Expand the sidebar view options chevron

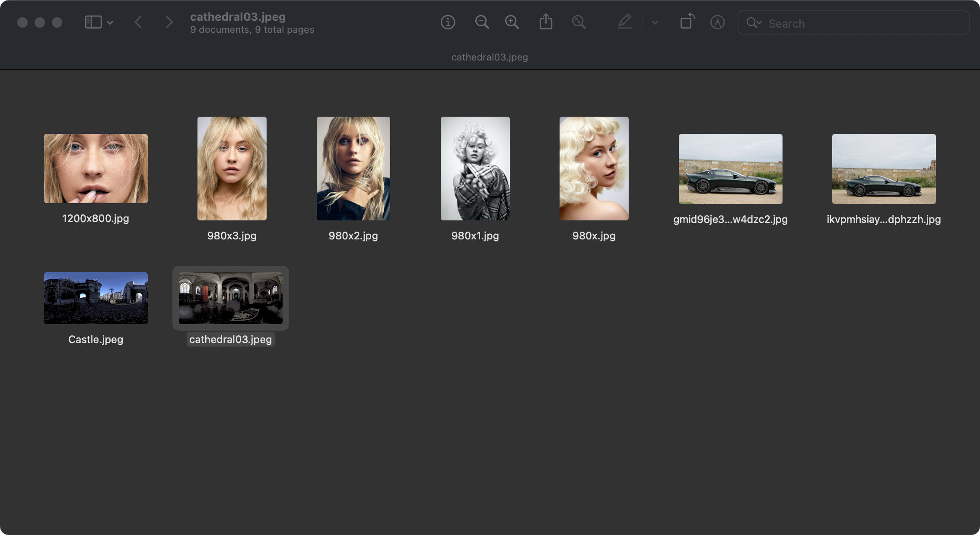110,22
